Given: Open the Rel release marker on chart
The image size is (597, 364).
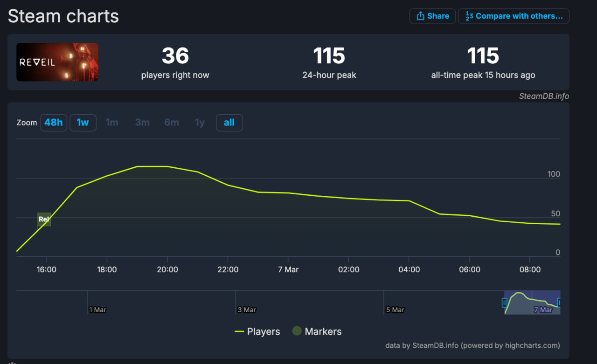Looking at the screenshot, I should (44, 219).
